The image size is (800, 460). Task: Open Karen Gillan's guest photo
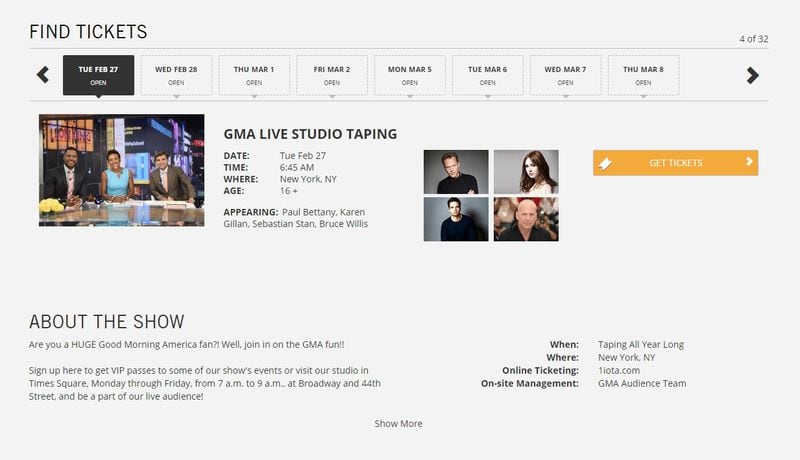point(526,172)
